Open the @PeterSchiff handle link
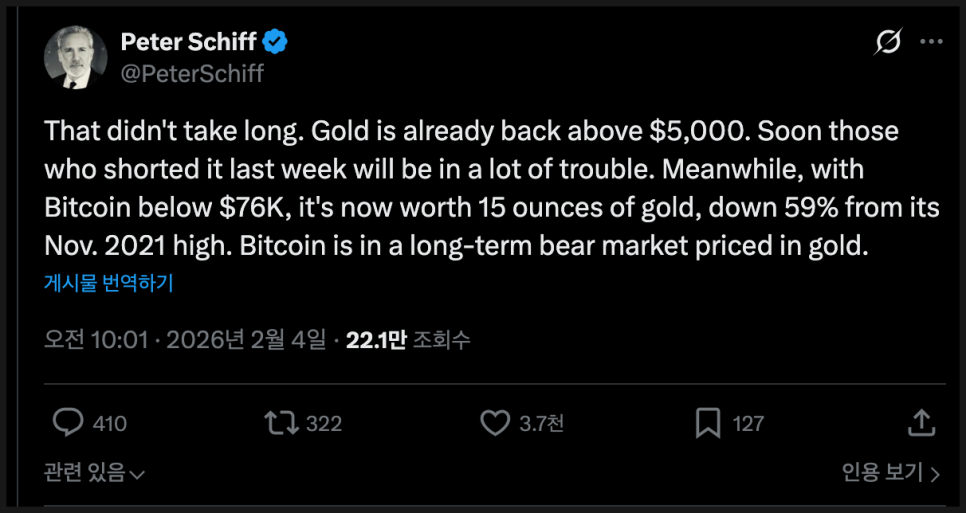 [192, 73]
